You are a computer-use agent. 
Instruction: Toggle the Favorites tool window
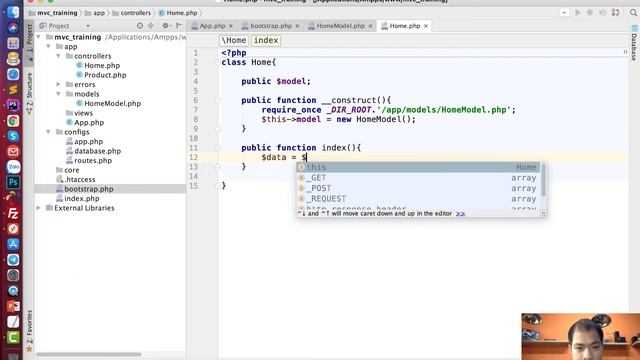29,331
